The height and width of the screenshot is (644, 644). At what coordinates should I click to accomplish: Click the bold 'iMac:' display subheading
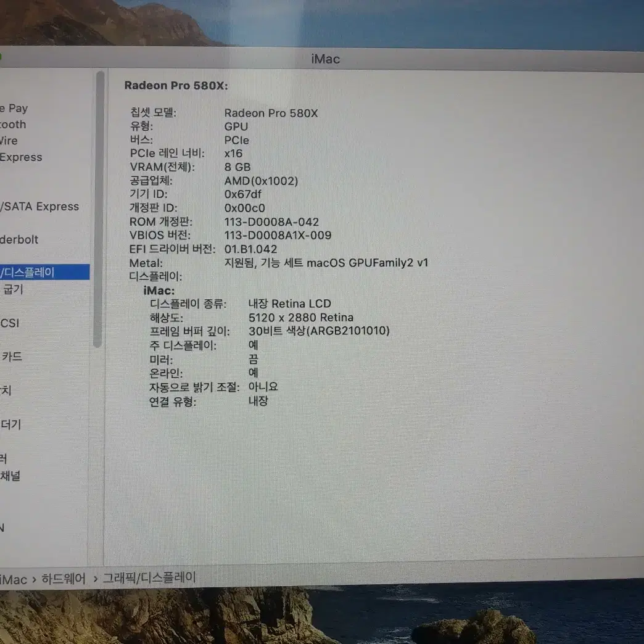pos(159,291)
